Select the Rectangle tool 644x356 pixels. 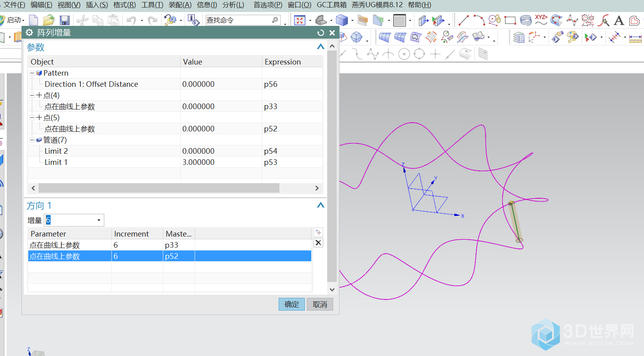click(x=510, y=20)
